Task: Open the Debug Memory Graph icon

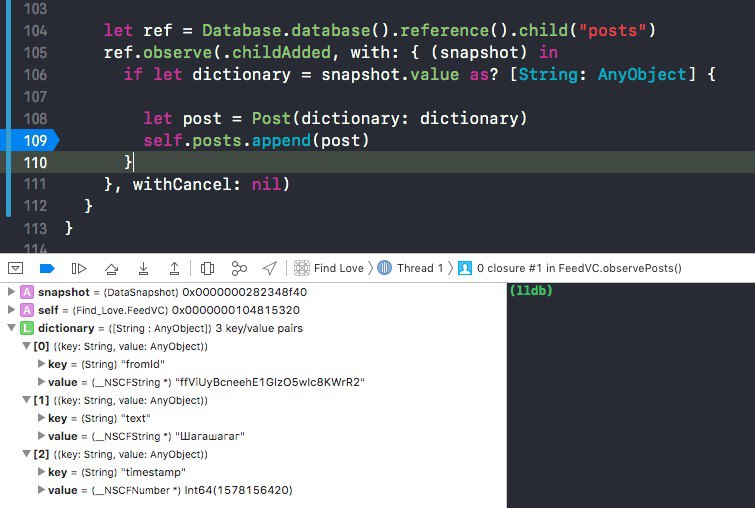Action: click(239, 268)
